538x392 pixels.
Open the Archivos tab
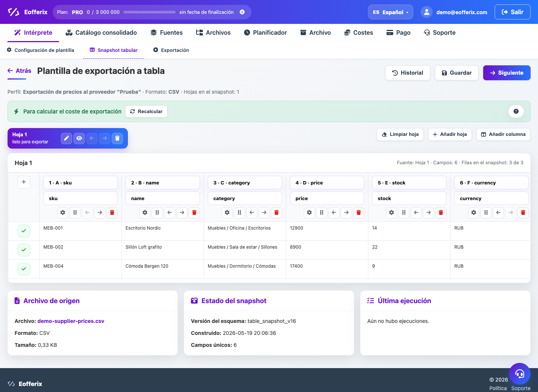[x=213, y=32]
